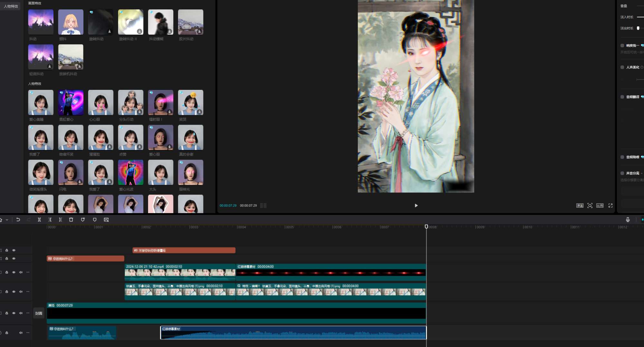Tick the 音频降噪 checkbox

point(622,157)
